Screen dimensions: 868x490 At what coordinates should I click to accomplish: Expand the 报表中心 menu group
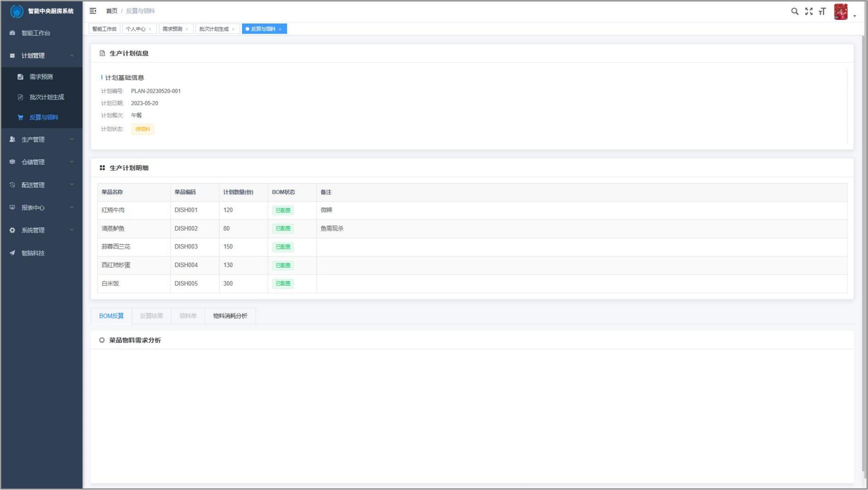(x=41, y=208)
